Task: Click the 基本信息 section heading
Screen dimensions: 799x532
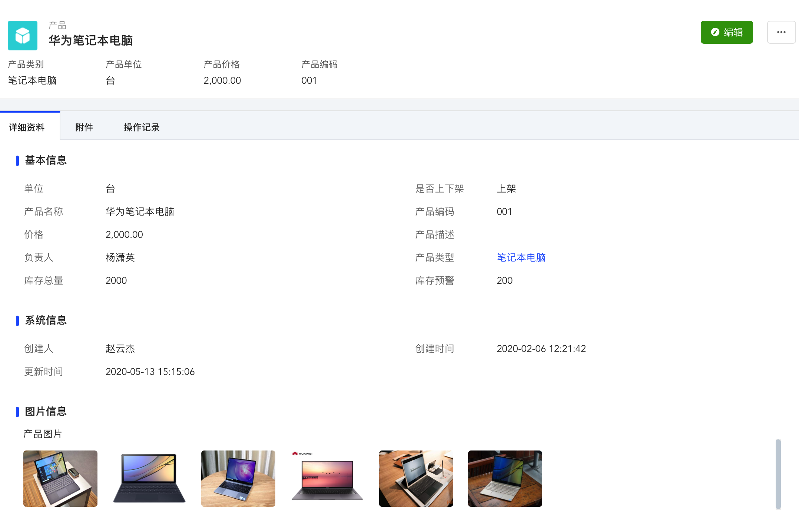Action: tap(46, 160)
